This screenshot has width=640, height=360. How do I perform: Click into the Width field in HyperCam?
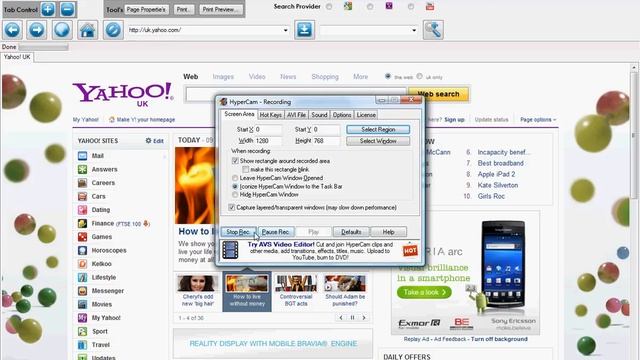click(x=268, y=141)
